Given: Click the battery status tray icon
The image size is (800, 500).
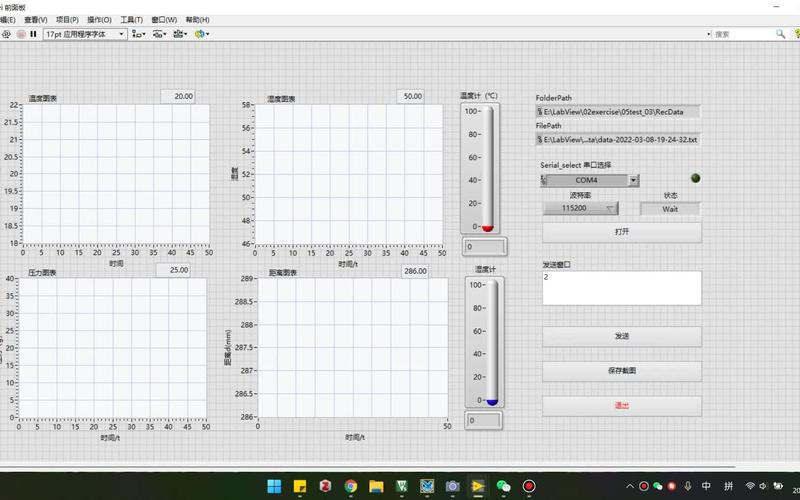Looking at the screenshot, I should 778,486.
